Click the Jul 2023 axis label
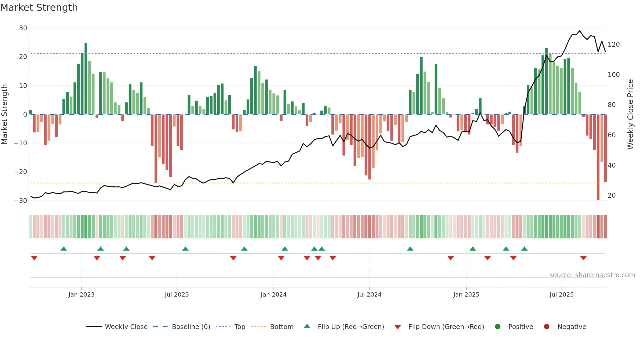 click(x=177, y=294)
